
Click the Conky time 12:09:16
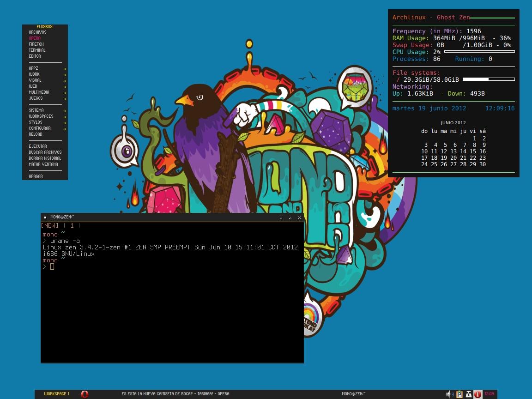tap(500, 108)
